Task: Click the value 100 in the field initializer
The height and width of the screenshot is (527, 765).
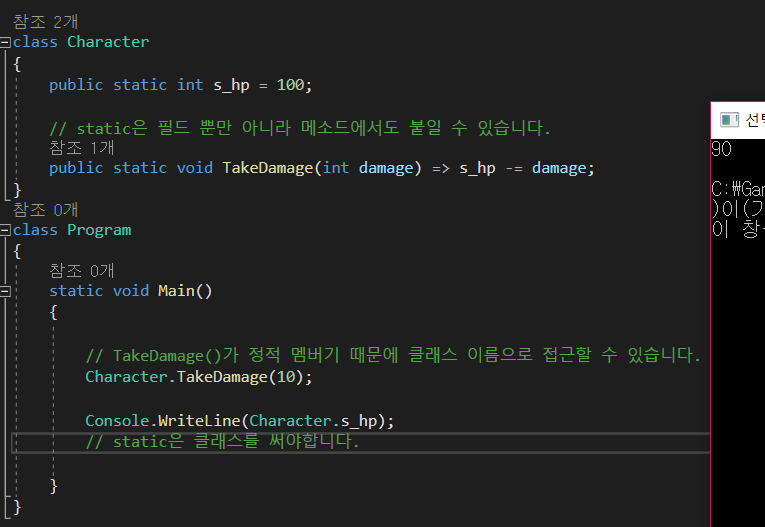Action: [x=290, y=85]
